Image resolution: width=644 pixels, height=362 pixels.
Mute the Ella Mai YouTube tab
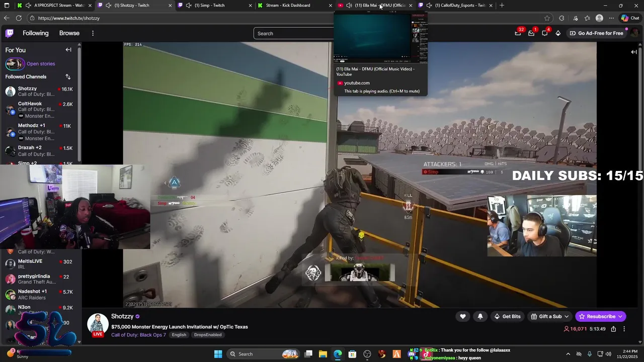pyautogui.click(x=349, y=6)
